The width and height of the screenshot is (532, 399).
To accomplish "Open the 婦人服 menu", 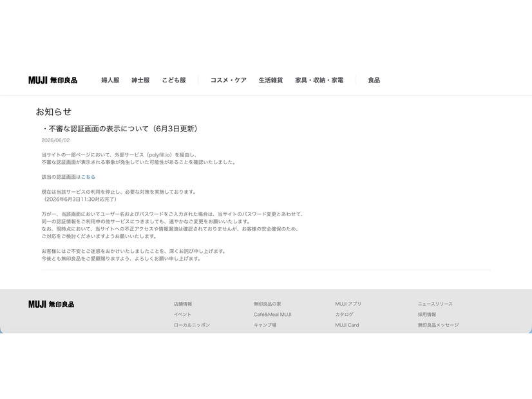I will [x=110, y=80].
